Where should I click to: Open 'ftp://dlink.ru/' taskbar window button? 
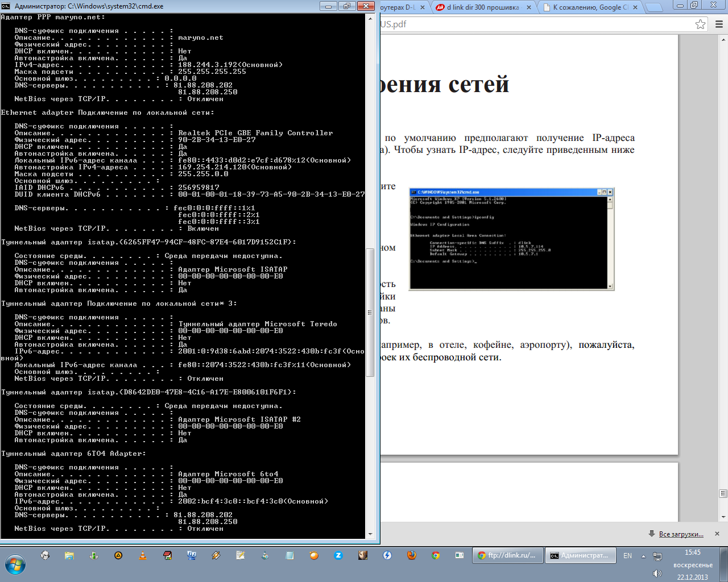click(507, 555)
